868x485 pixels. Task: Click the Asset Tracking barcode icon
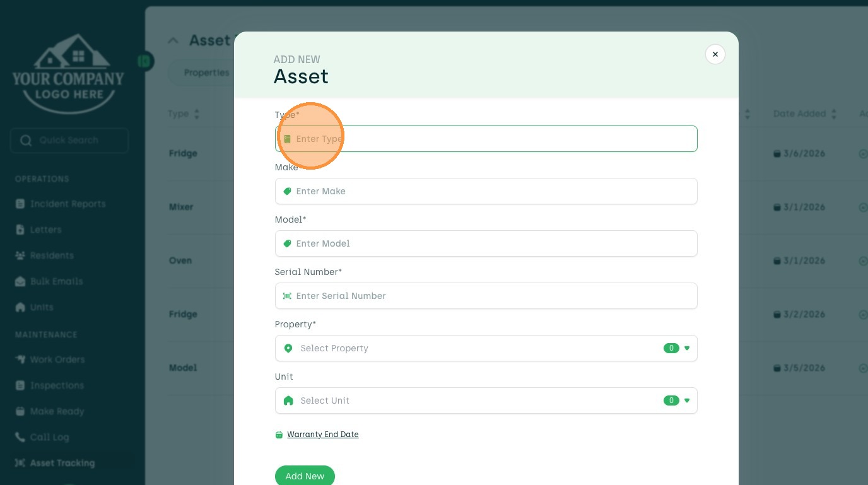(20, 464)
